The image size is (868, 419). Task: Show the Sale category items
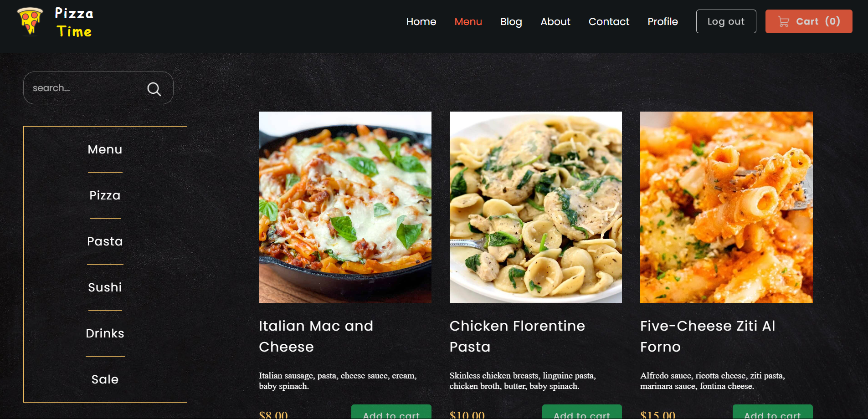pyautogui.click(x=105, y=379)
